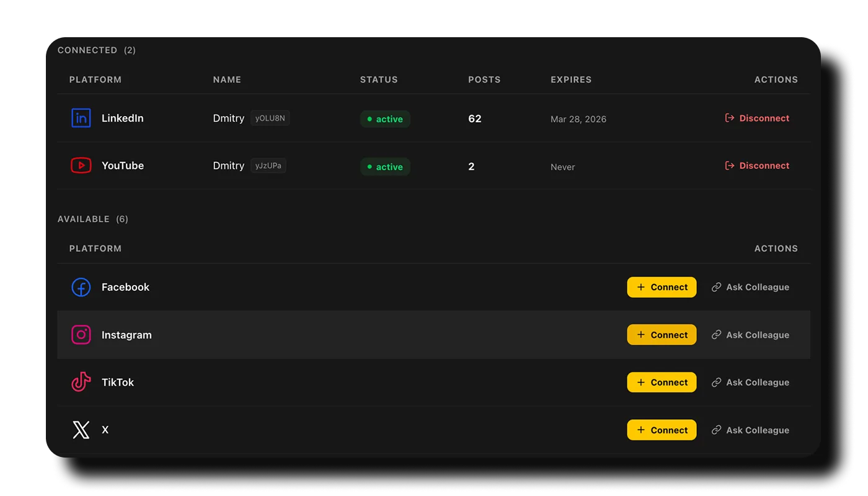Click the STATUS column header
The width and height of the screenshot is (868, 496).
point(379,79)
